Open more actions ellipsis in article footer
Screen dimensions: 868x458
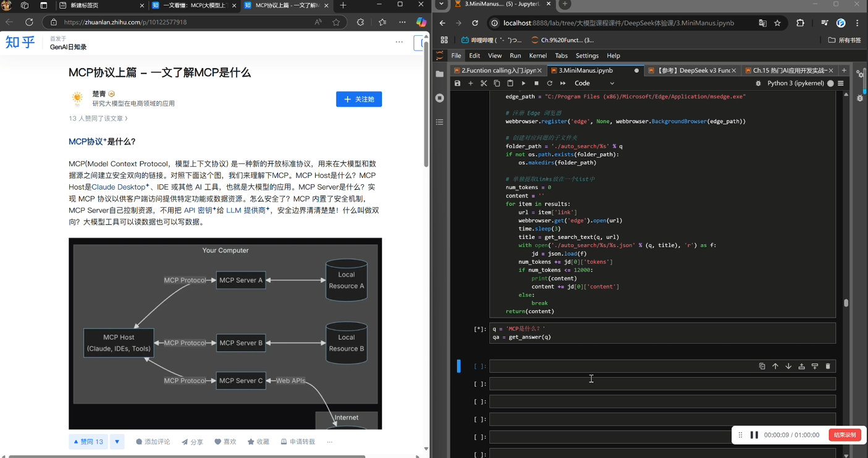(330, 442)
